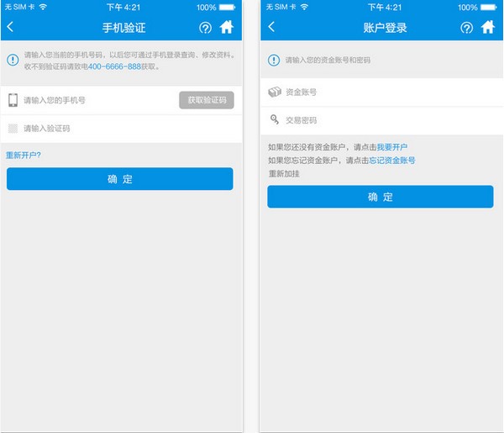
Task: Open the 我要开户 link
Action: (x=392, y=147)
